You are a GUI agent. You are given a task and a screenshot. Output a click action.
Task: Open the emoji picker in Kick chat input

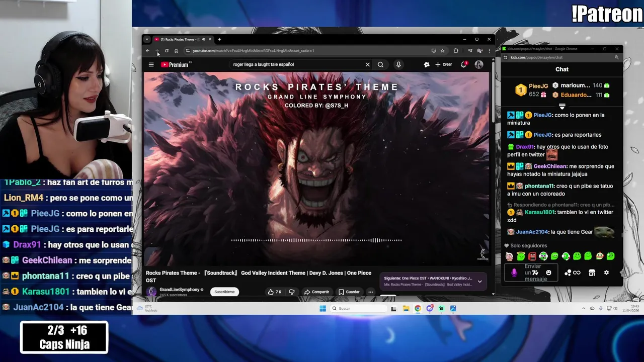[548, 273]
